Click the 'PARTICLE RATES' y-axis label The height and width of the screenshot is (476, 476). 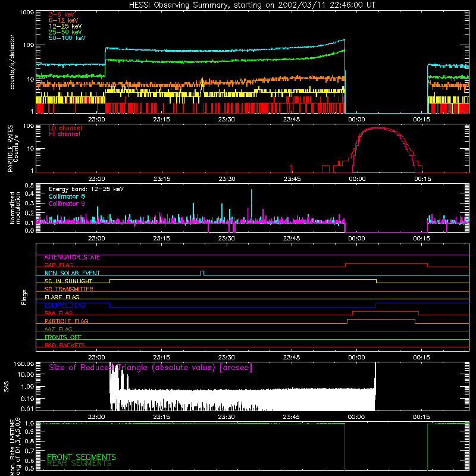pyautogui.click(x=10, y=149)
